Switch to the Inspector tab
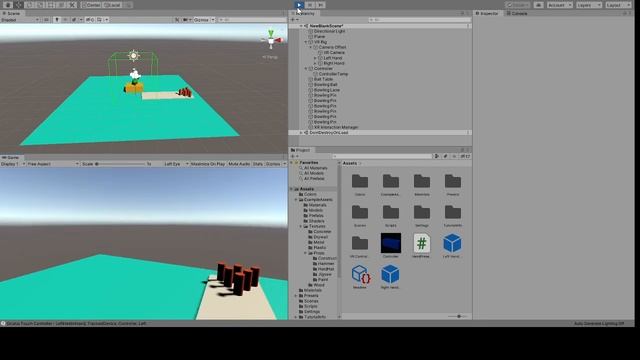Viewport: 640px width, 360px height. 487,13
